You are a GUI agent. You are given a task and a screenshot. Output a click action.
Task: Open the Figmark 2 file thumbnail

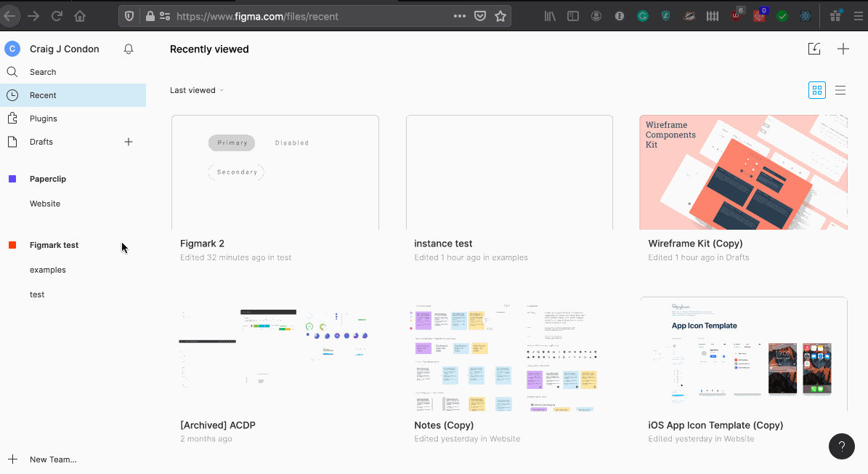pyautogui.click(x=275, y=172)
